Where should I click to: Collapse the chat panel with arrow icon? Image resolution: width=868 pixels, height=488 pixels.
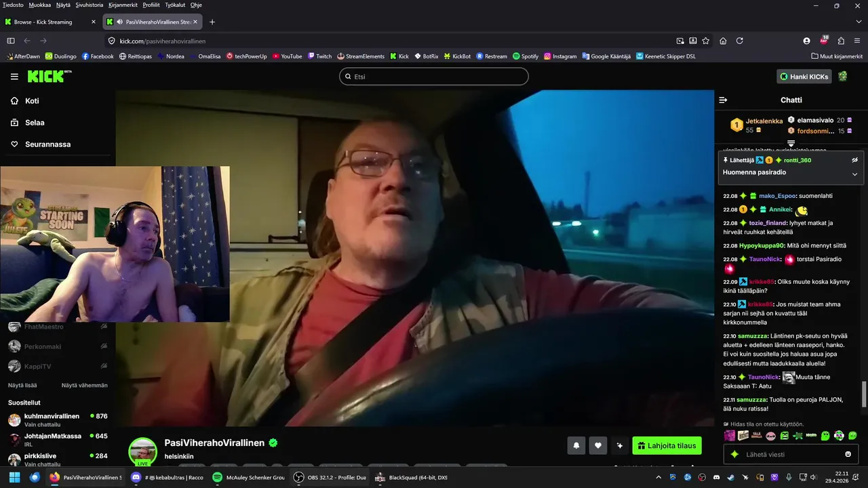723,100
